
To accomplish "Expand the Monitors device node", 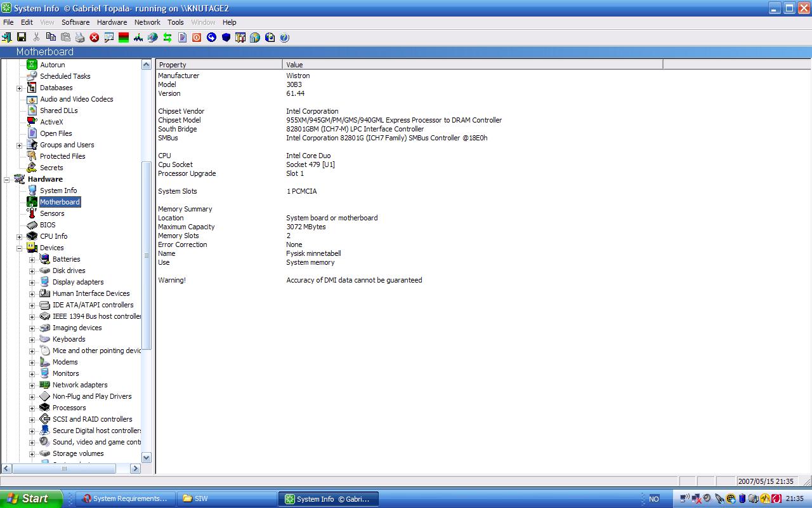I will [x=32, y=374].
